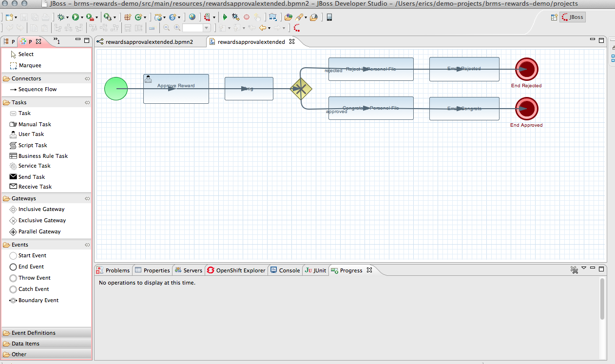
Task: Click the Open Perspective icon
Action: tap(554, 17)
